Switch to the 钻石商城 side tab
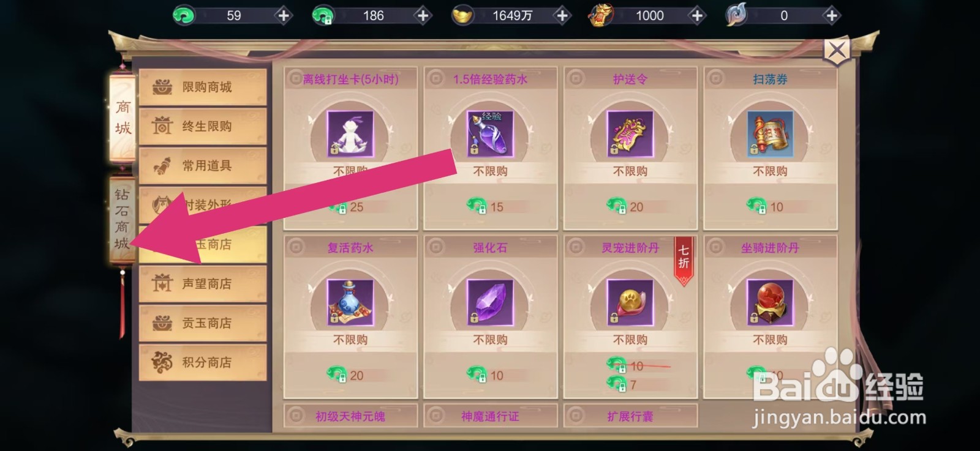The height and width of the screenshot is (451, 980). [122, 219]
